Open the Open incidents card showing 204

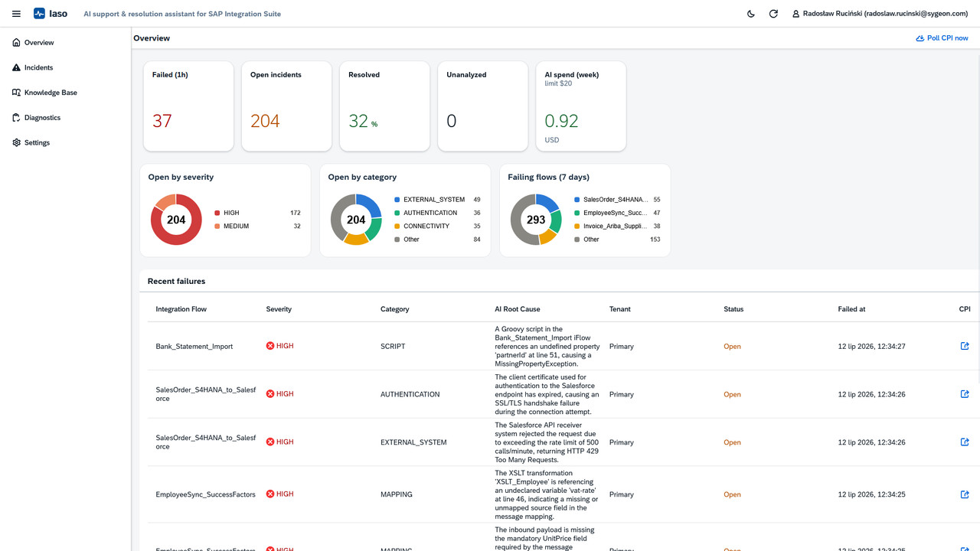pos(286,106)
